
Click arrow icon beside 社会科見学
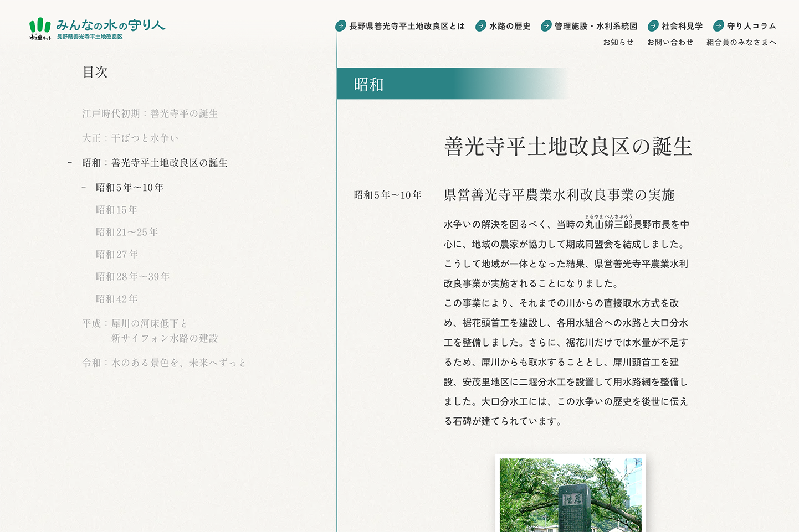point(653,26)
